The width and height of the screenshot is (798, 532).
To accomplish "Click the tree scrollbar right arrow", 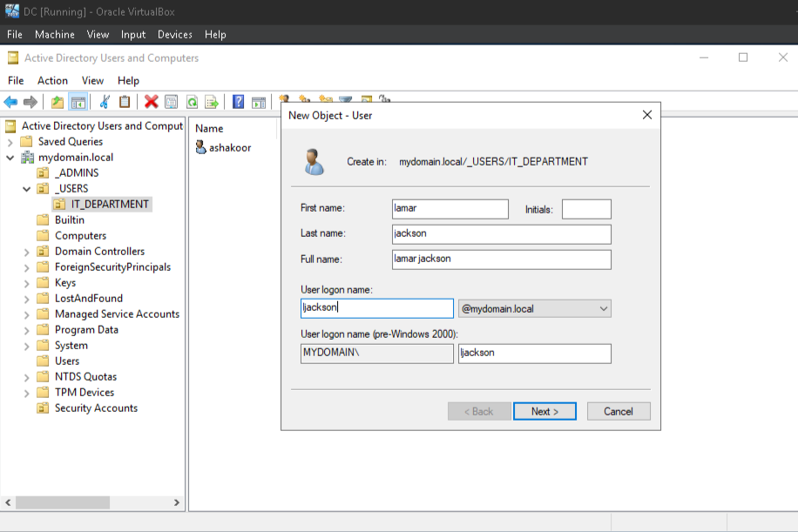I will tap(176, 502).
